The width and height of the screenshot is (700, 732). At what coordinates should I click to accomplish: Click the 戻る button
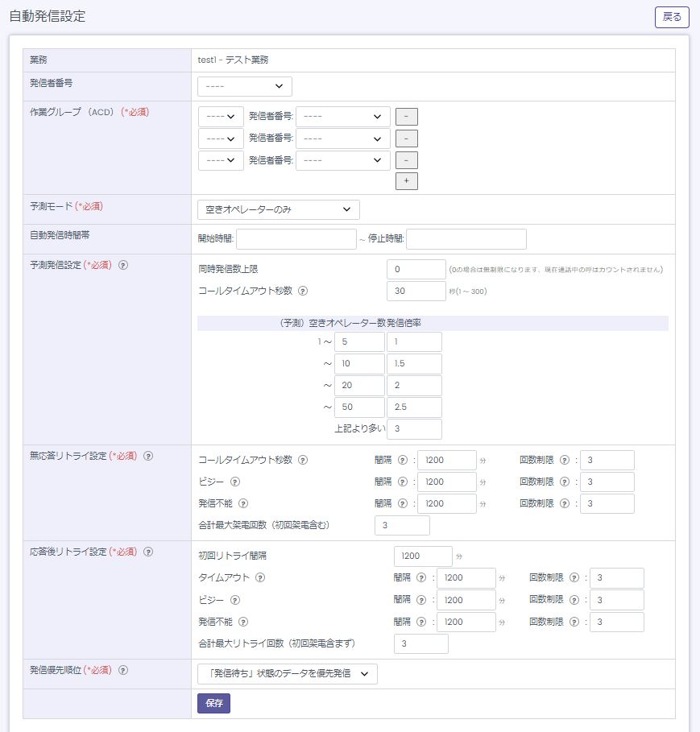tap(671, 17)
